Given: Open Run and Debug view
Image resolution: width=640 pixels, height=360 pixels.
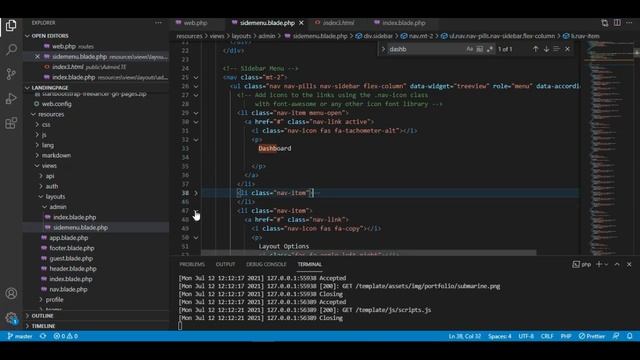Looking at the screenshot, I should [11, 98].
